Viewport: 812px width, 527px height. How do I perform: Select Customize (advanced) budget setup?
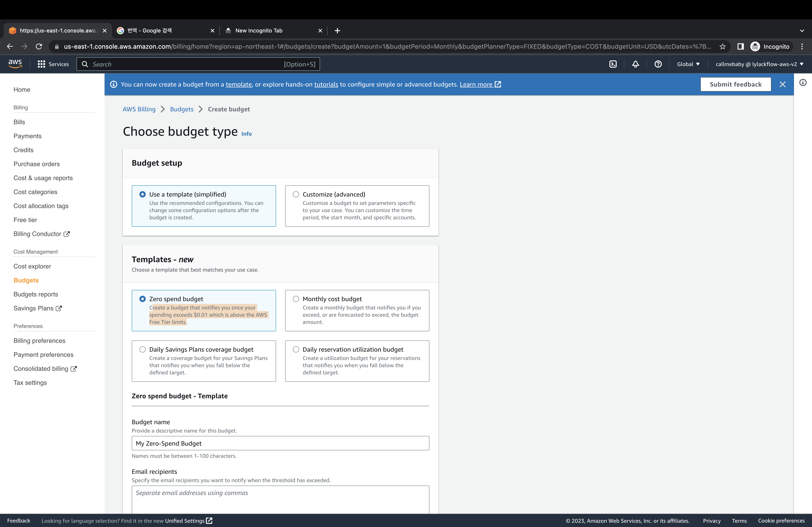click(357, 206)
